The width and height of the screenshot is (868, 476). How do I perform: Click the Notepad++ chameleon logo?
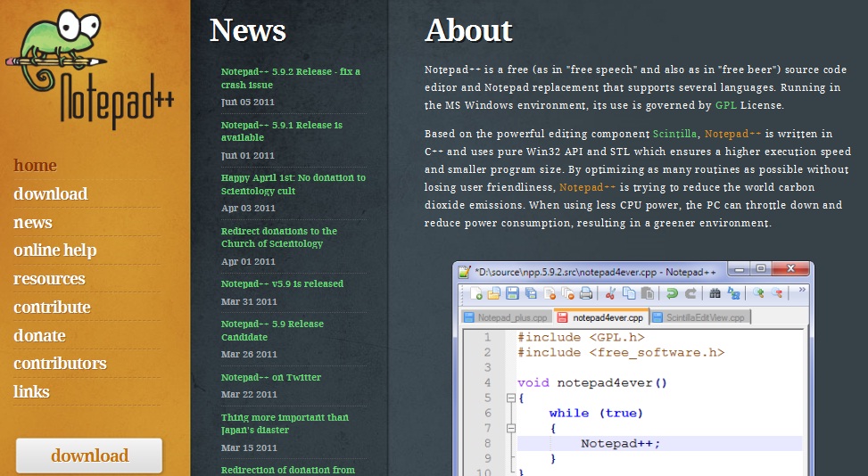click(x=90, y=70)
